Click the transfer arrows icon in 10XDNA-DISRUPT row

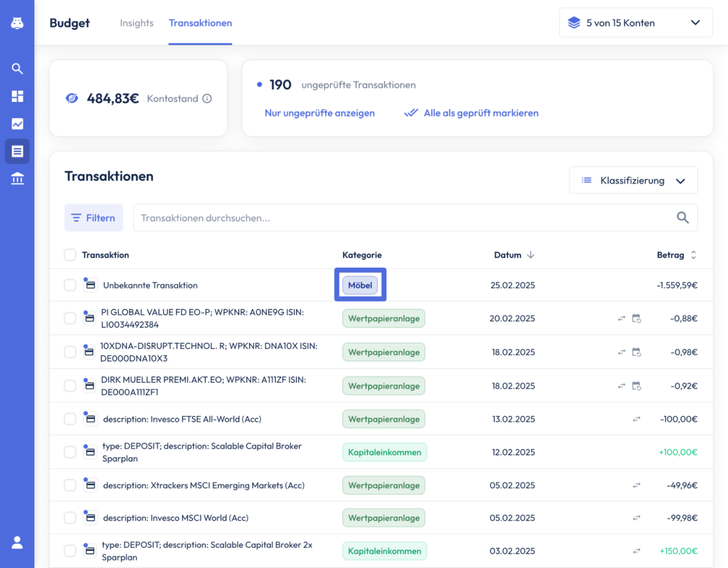[x=621, y=352]
